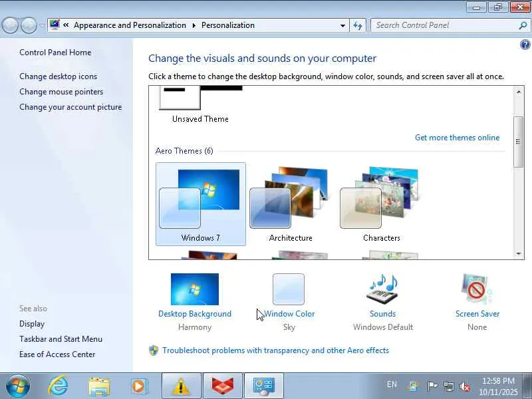Screen dimensions: 532x399
Task: Click the control panel icon in address bar
Action: (55, 25)
